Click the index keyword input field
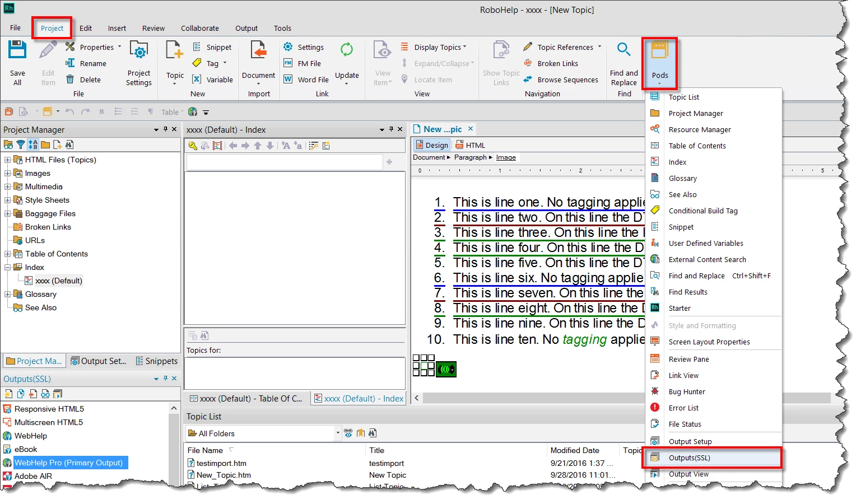This screenshot has height=504, width=861. [x=285, y=162]
